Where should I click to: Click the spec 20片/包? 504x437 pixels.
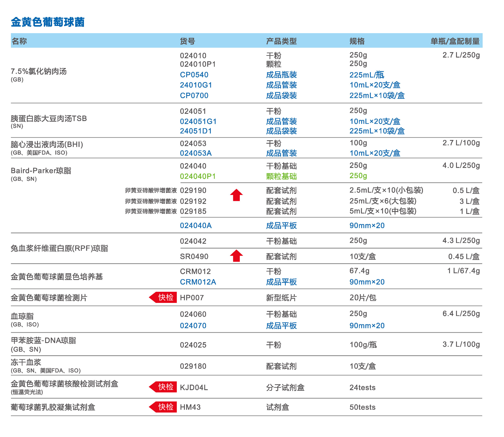pyautogui.click(x=363, y=297)
